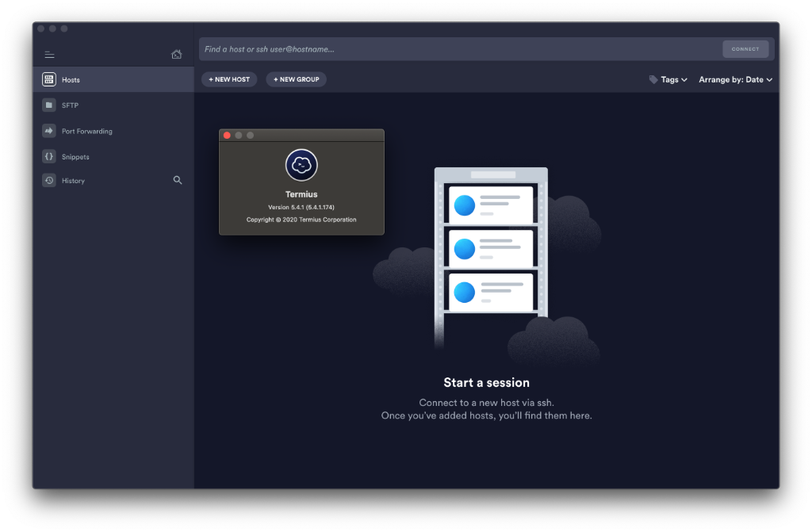This screenshot has width=812, height=532.
Task: Select the Port Forwarding arrow icon
Action: 48,131
